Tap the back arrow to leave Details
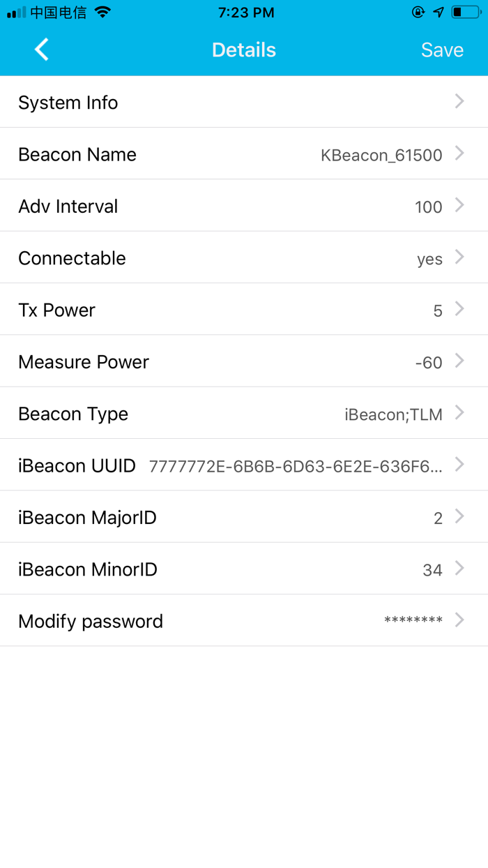Viewport: 488px width, 868px height. click(x=40, y=50)
